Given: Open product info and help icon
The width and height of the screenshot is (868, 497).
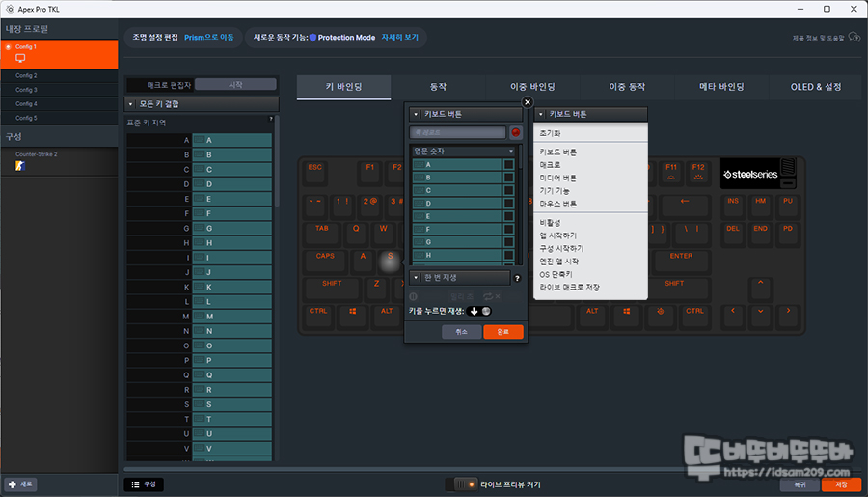Looking at the screenshot, I should pyautogui.click(x=854, y=38).
